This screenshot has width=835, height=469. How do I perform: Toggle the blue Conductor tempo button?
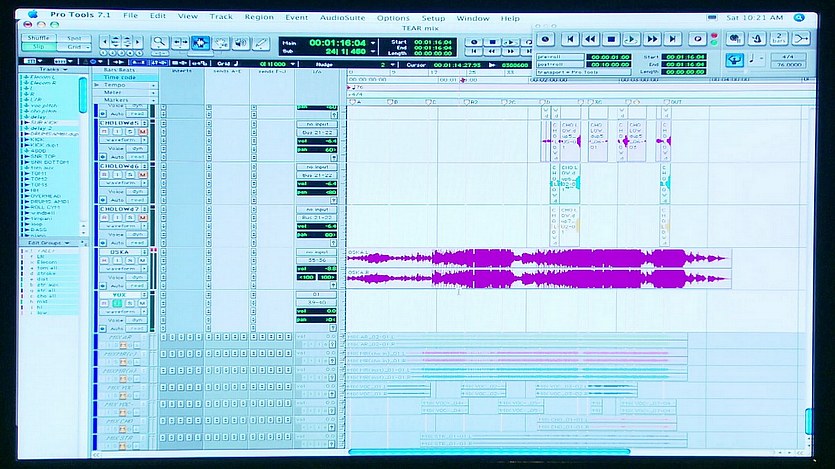[x=734, y=60]
